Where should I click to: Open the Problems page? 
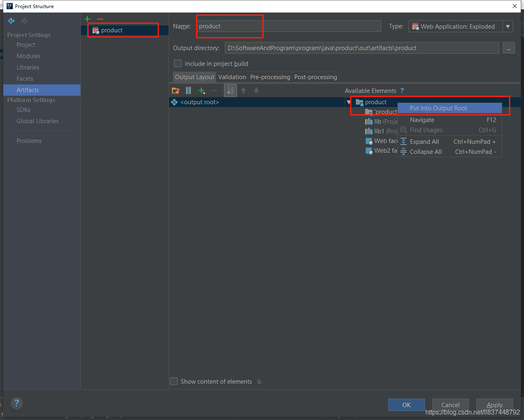[29, 141]
